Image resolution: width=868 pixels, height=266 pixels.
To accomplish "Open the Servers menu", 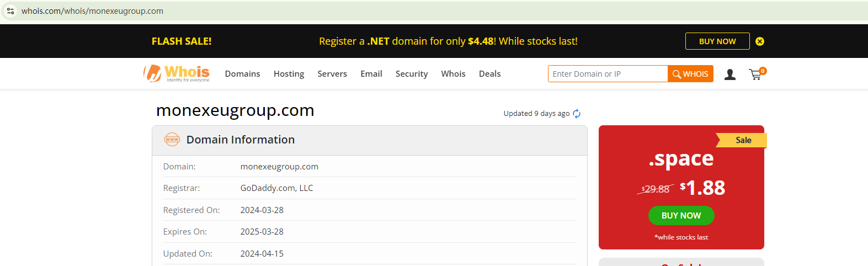I will pos(332,74).
